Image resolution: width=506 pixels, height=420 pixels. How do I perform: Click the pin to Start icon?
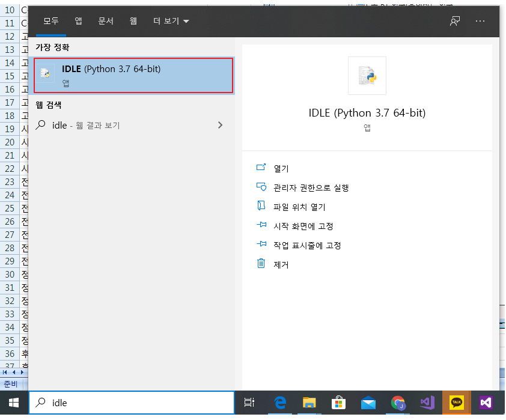(x=261, y=225)
